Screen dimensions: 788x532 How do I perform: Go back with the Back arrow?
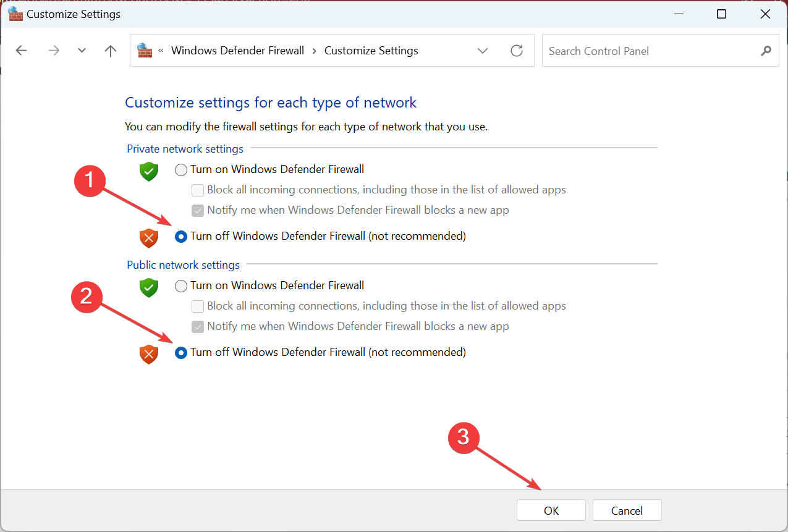coord(22,51)
